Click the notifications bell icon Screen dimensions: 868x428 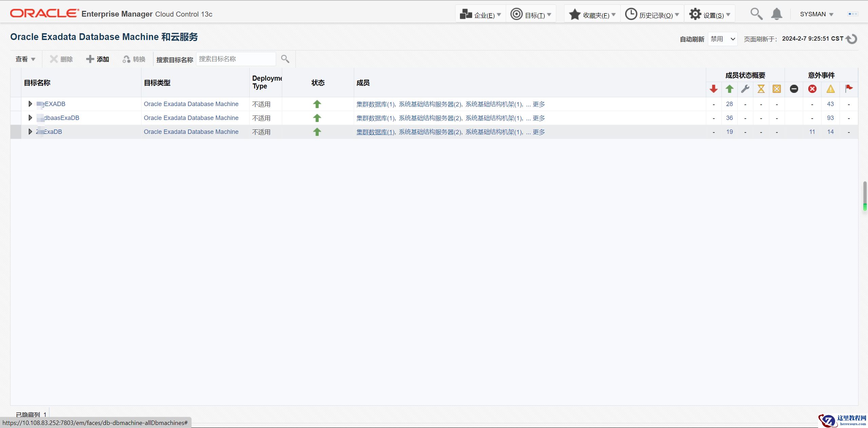pyautogui.click(x=776, y=14)
